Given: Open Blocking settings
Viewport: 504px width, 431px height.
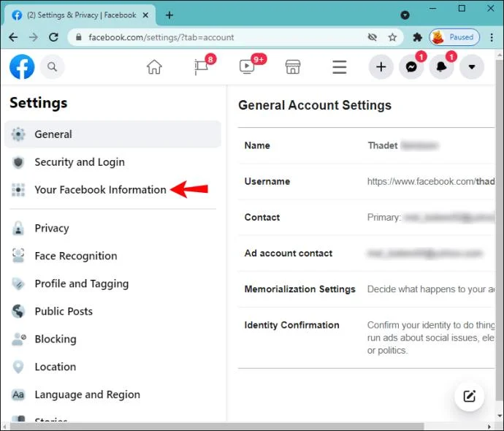Looking at the screenshot, I should tap(112, 339).
